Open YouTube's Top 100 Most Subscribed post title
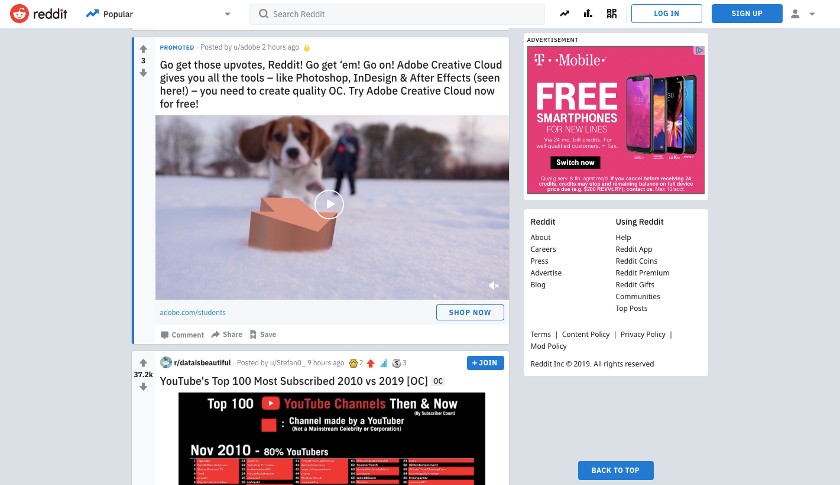The width and height of the screenshot is (840, 485). [x=294, y=381]
